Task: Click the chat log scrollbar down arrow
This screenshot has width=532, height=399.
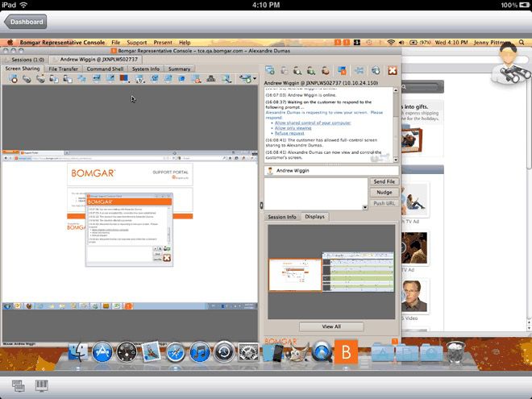Action: coord(396,160)
